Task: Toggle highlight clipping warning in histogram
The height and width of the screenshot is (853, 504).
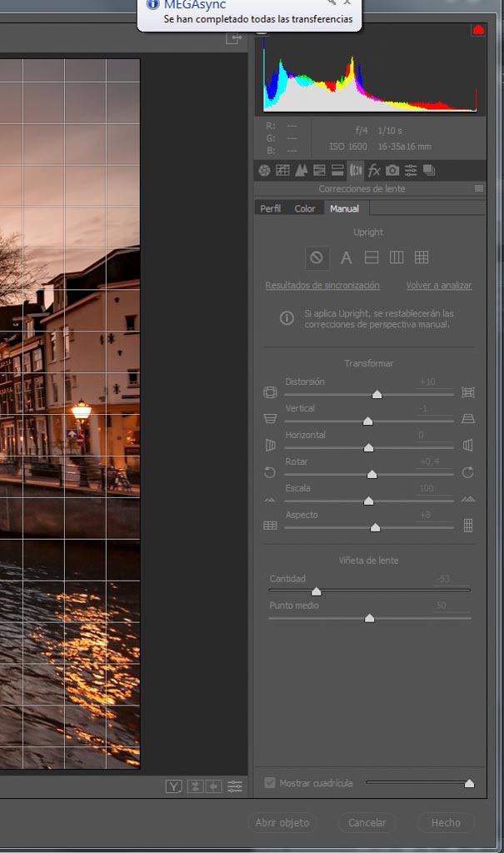Action: click(478, 30)
